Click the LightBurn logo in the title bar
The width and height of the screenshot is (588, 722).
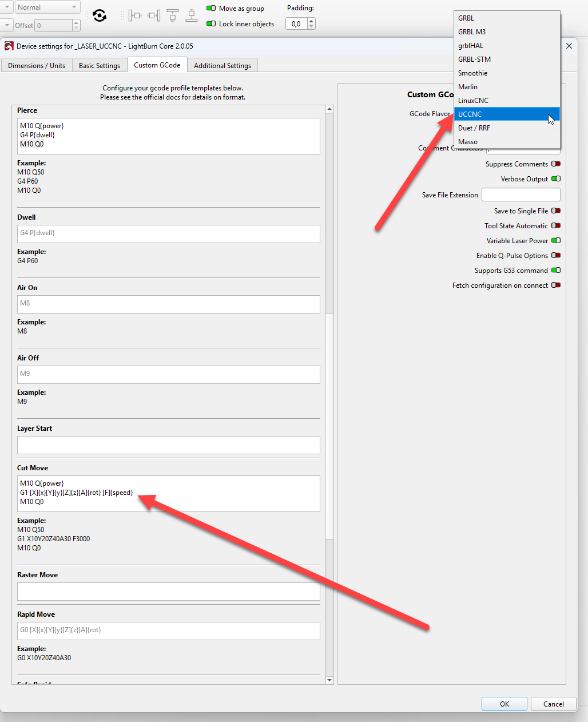pyautogui.click(x=9, y=46)
